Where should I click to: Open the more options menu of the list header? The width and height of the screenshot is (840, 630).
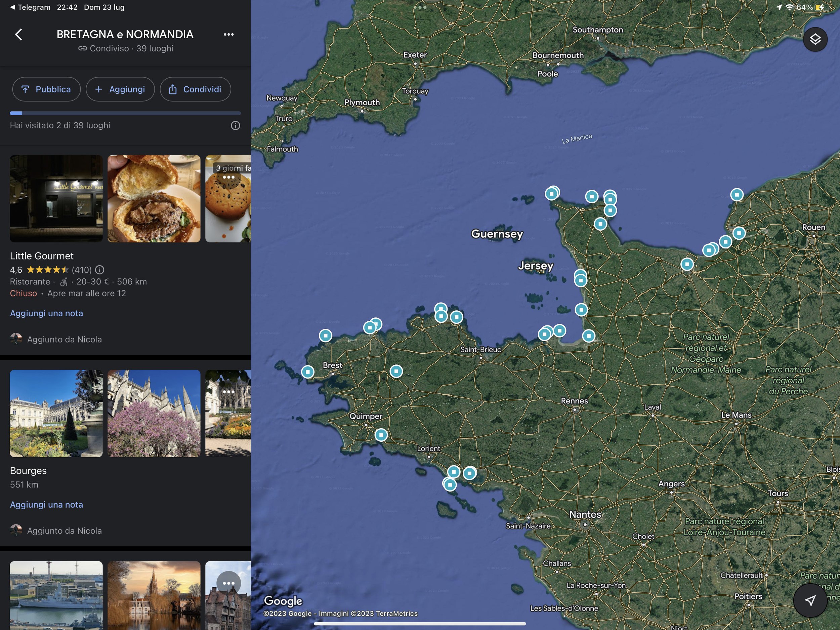228,34
